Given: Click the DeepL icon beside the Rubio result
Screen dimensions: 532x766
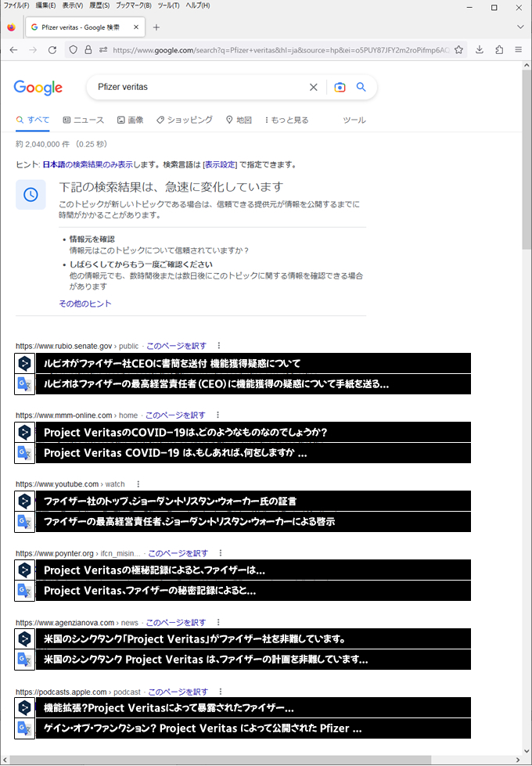Looking at the screenshot, I should click(x=25, y=364).
